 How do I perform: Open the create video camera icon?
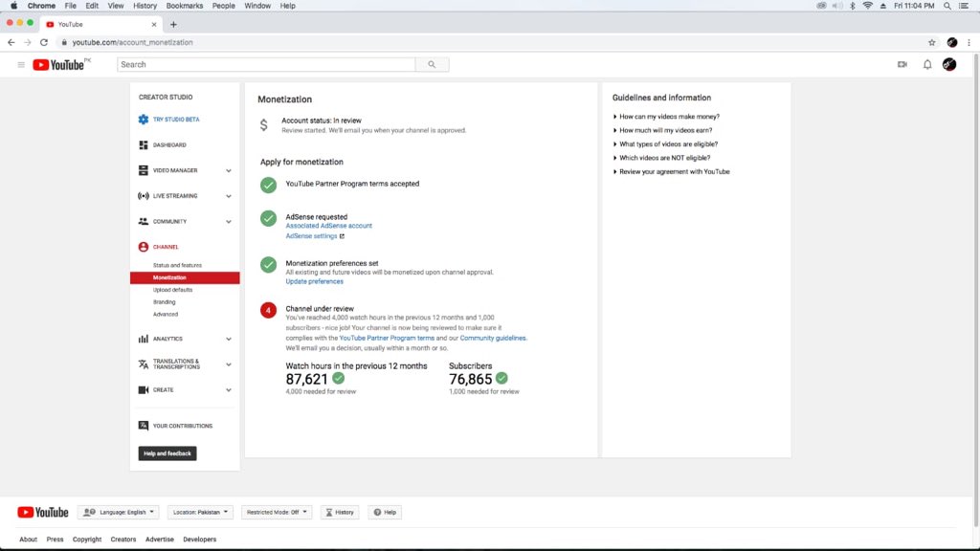coord(902,64)
